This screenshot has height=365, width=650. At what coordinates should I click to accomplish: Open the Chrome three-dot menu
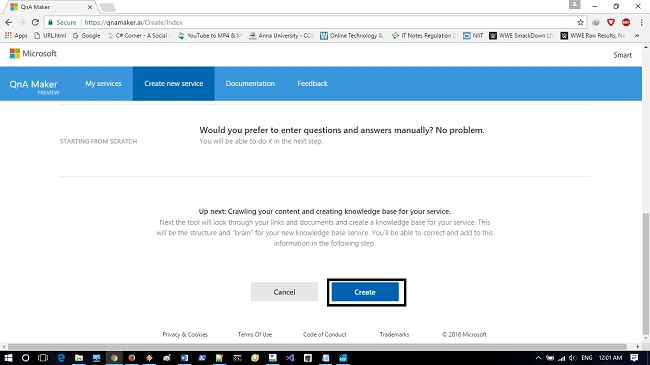pos(641,22)
